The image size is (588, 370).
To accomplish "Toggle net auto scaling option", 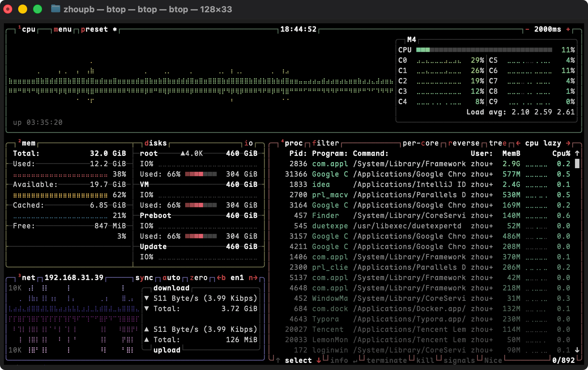I will point(171,278).
